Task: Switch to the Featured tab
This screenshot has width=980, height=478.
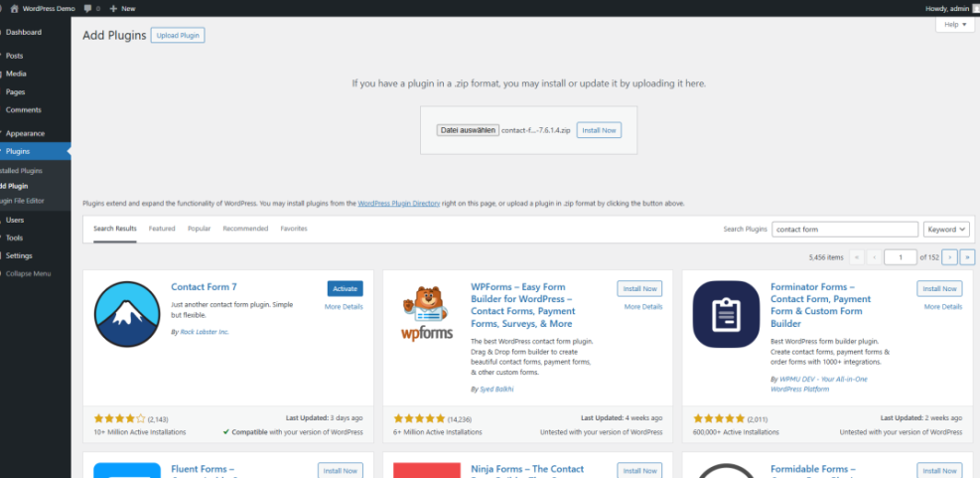Action: point(162,229)
